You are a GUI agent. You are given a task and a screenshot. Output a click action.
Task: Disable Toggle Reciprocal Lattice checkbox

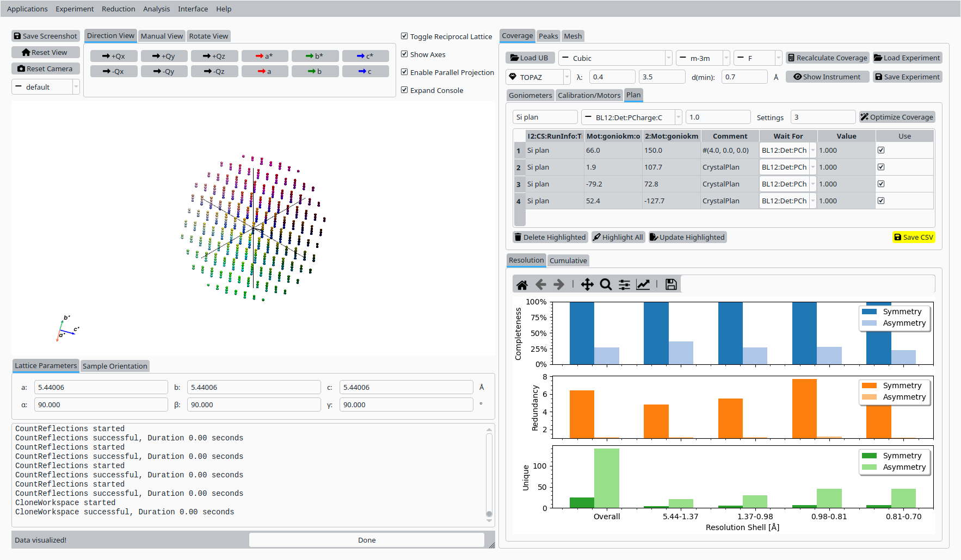click(404, 36)
